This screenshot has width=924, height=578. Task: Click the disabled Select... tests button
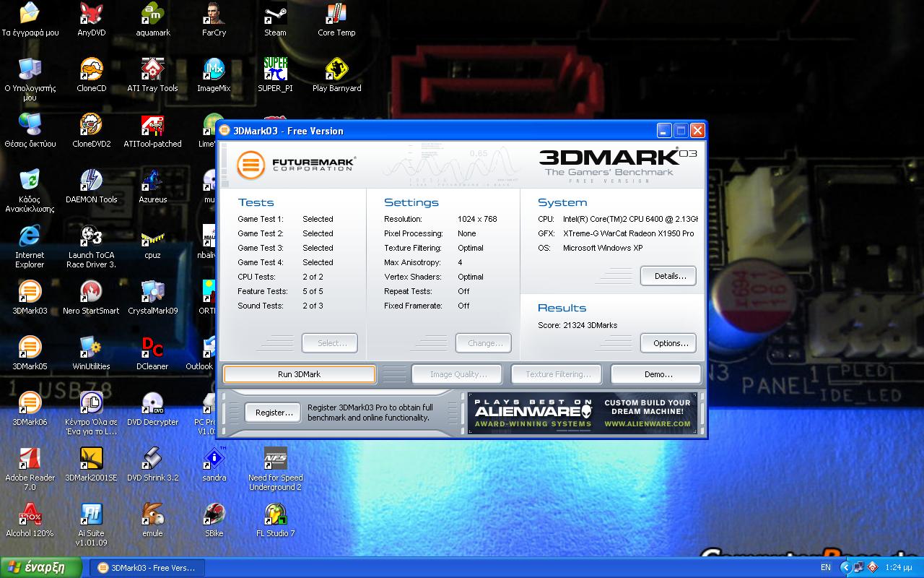[x=330, y=343]
